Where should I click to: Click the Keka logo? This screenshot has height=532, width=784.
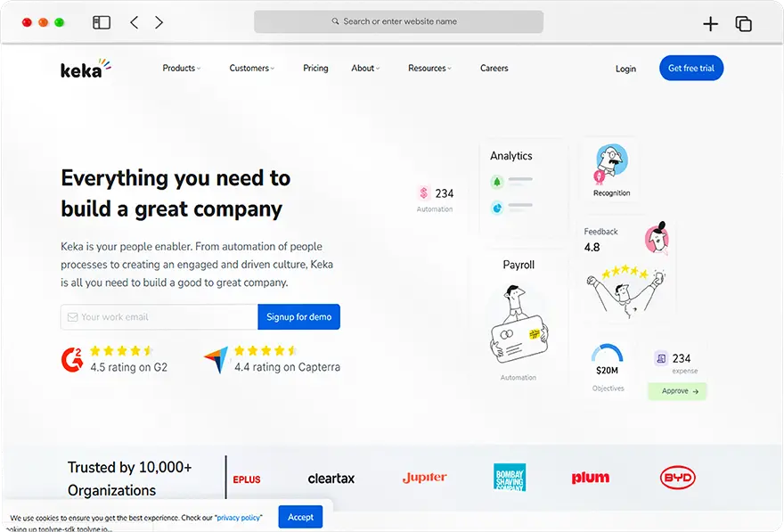[84, 68]
